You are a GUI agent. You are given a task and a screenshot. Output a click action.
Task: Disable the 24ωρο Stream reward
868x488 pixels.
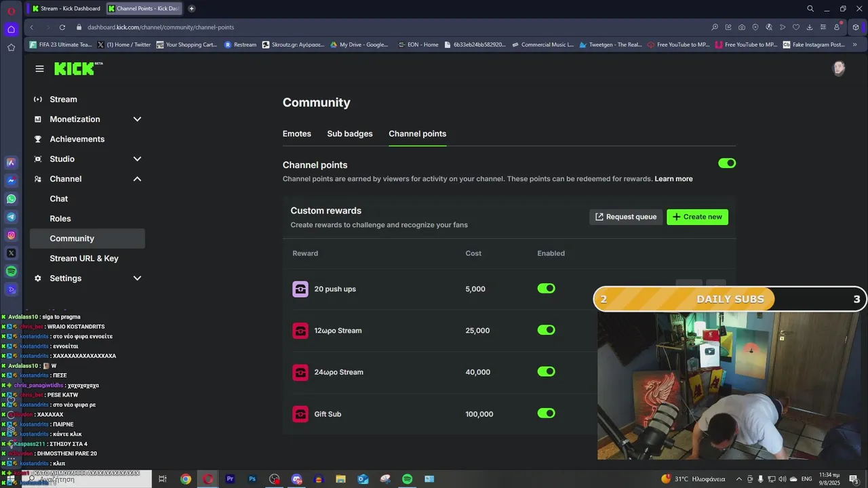coord(547,371)
